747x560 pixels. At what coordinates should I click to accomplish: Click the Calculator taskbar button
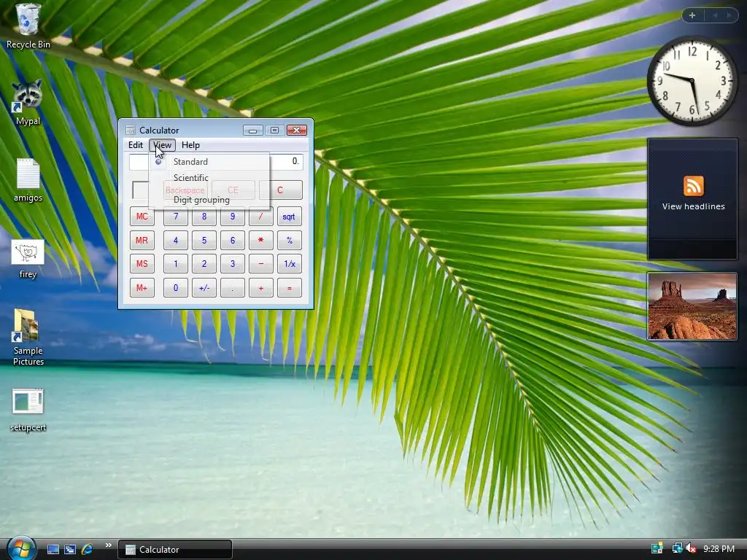click(x=175, y=550)
